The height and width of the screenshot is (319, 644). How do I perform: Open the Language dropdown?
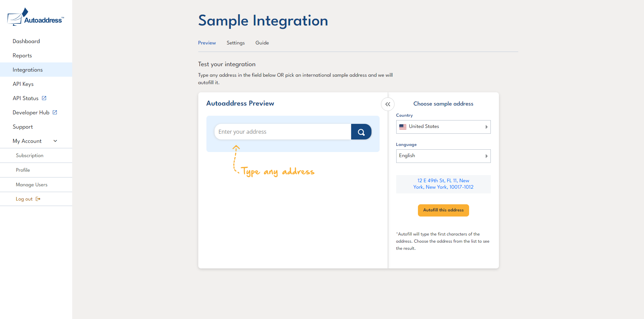(x=443, y=156)
